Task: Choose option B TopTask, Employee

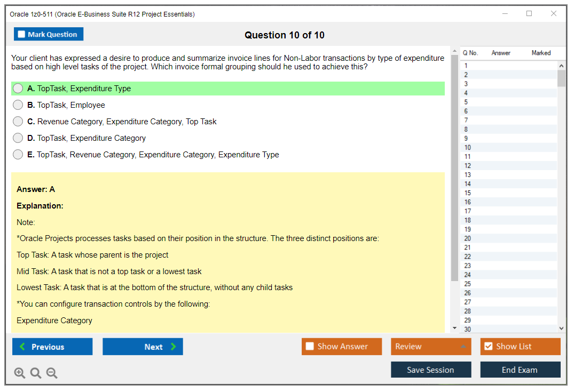Action: pyautogui.click(x=18, y=105)
